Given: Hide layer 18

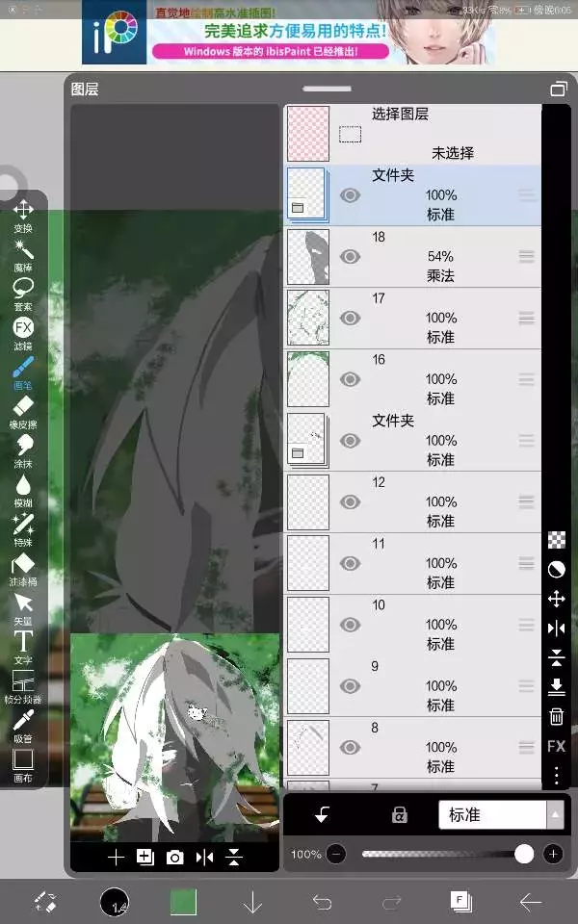Looking at the screenshot, I should (350, 256).
